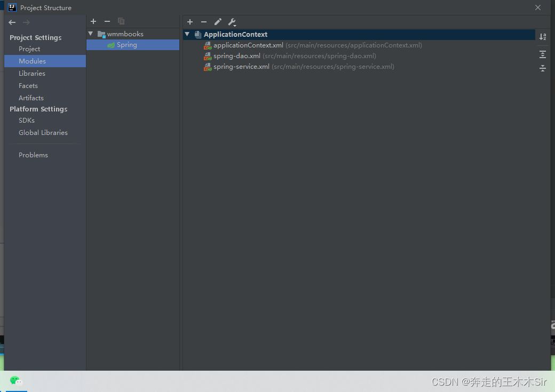
Task: Click the spring-dao.xml file icon
Action: [x=208, y=56]
